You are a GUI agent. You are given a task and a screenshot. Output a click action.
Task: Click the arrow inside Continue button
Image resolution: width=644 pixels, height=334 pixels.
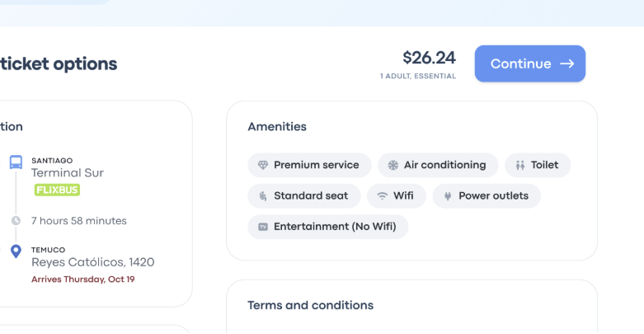[566, 64]
